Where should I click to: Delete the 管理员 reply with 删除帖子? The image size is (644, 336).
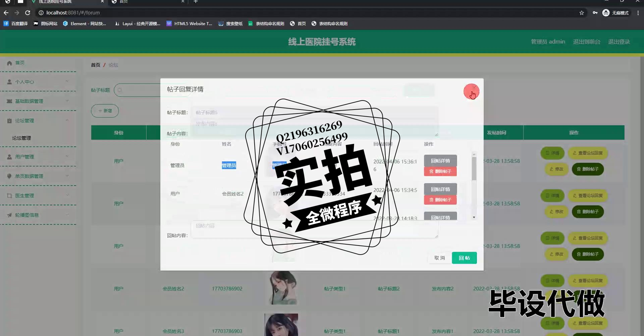[x=440, y=172]
